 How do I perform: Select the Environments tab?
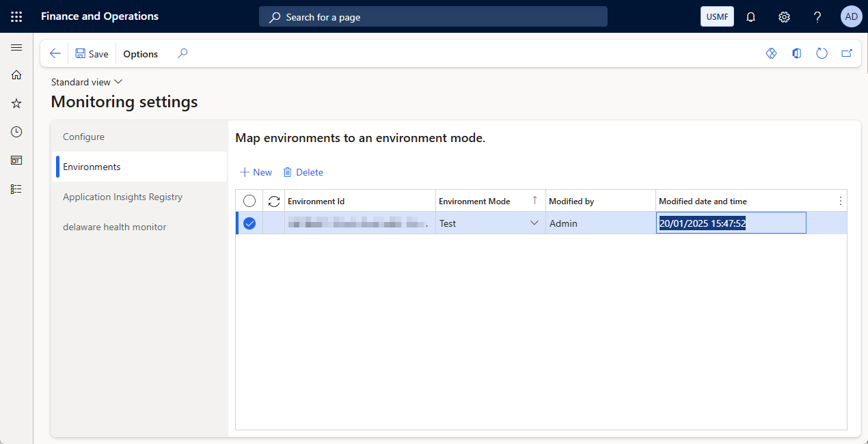139,167
